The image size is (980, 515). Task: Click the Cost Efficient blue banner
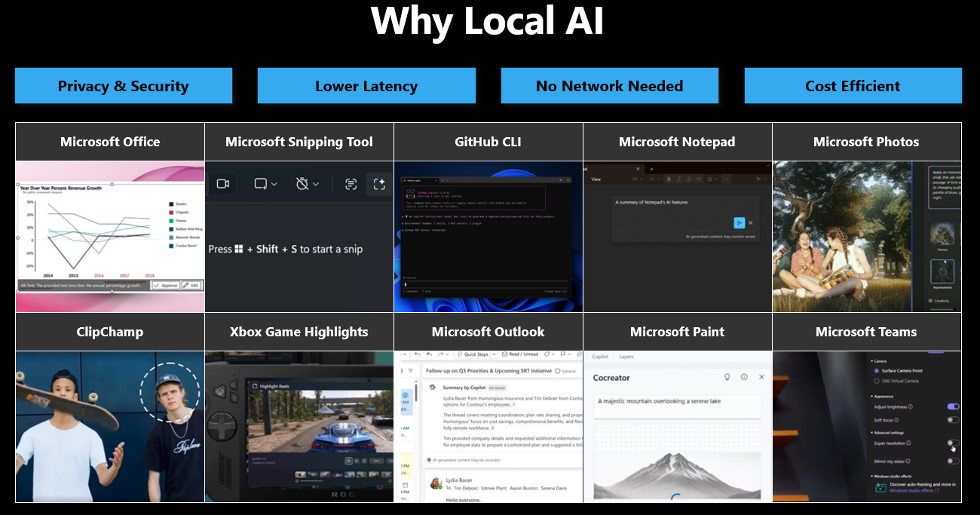[853, 86]
